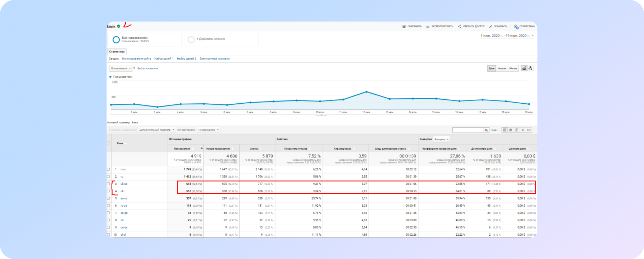Click help icon next to Страниц/сеанс

click(x=354, y=149)
